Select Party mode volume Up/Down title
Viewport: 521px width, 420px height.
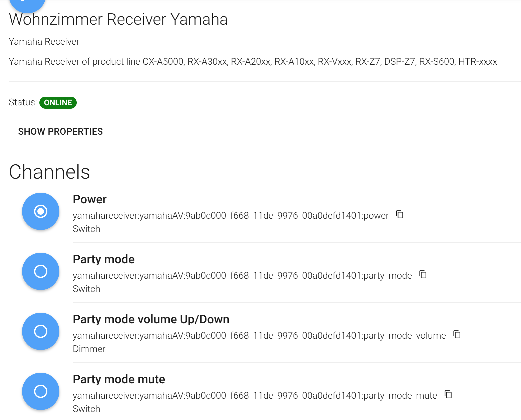tap(151, 319)
